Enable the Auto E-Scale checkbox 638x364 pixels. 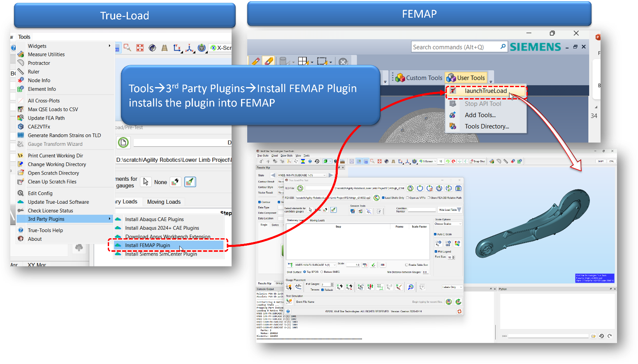point(436,234)
